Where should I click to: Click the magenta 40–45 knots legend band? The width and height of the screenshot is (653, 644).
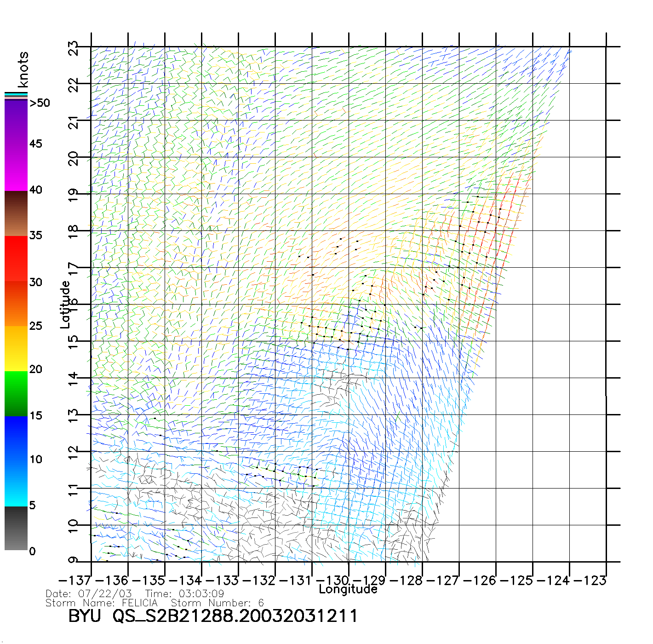click(16, 168)
